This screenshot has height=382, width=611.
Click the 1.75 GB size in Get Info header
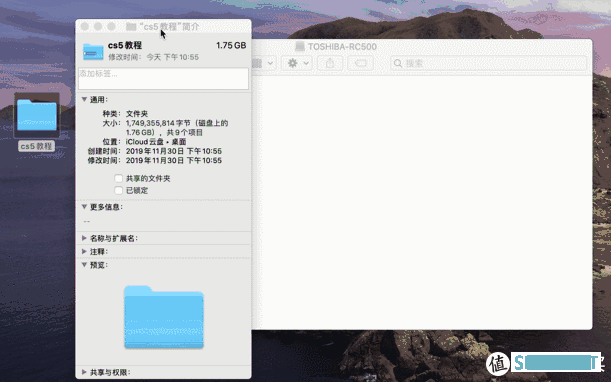click(x=231, y=45)
